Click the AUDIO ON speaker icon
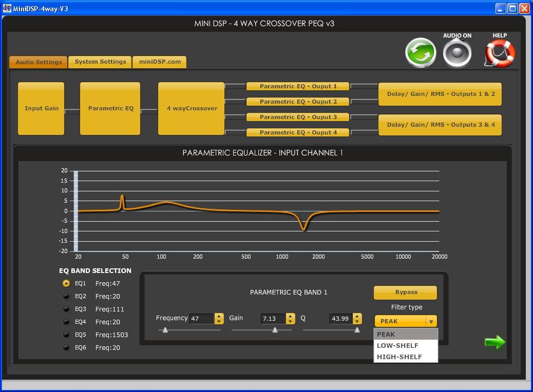The image size is (533, 392). point(457,52)
